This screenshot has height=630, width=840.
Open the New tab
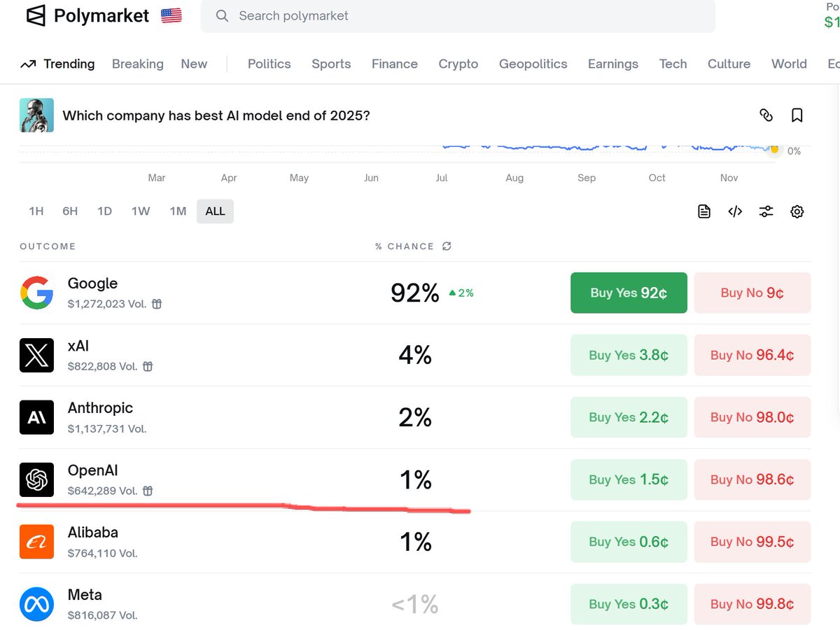click(194, 64)
